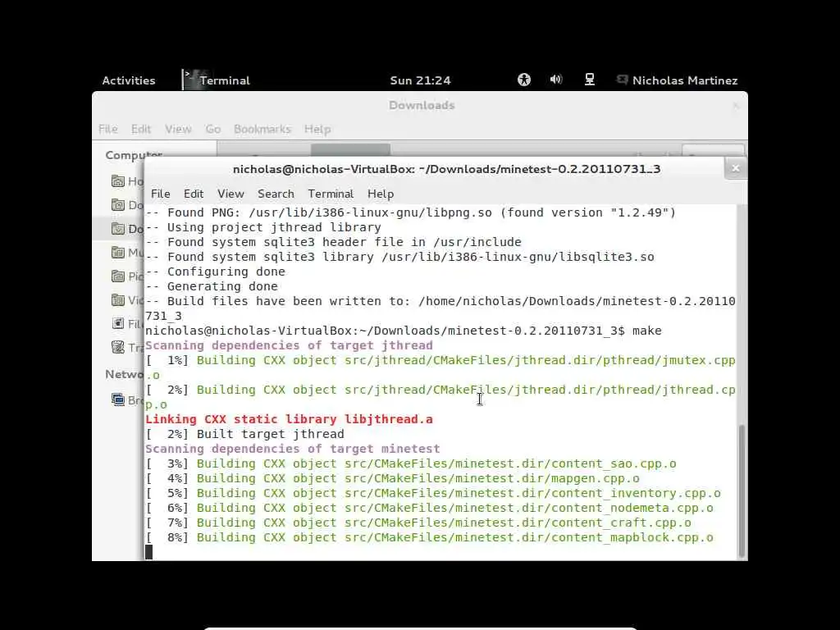Open the Terminal window View menu

pos(231,194)
